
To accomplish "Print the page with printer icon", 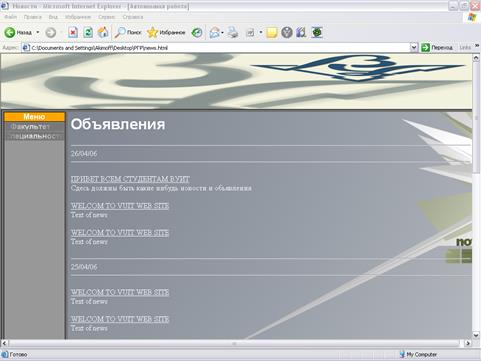I will click(233, 32).
